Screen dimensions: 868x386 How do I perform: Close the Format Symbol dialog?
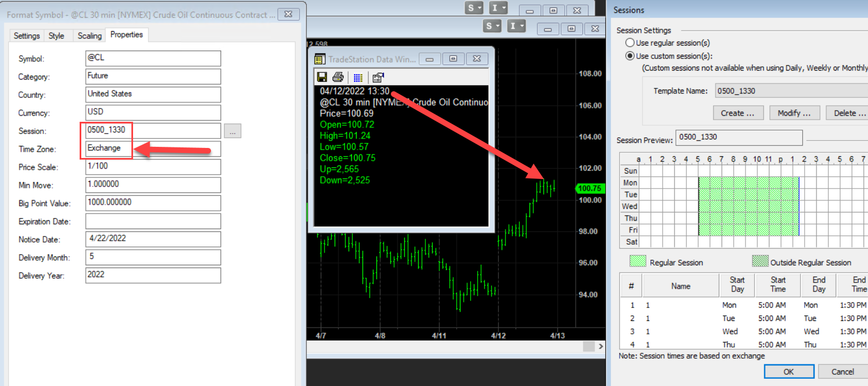[287, 14]
